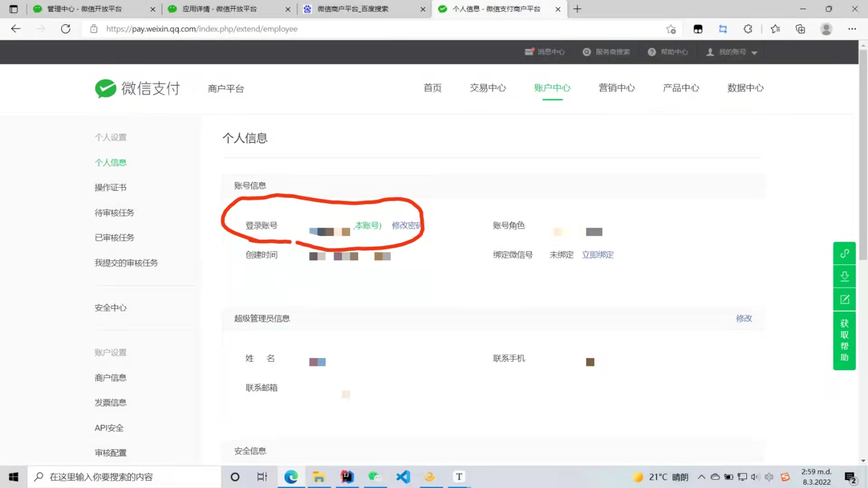The image size is (868, 488).
Task: Click the service provider search icon
Action: pos(587,52)
